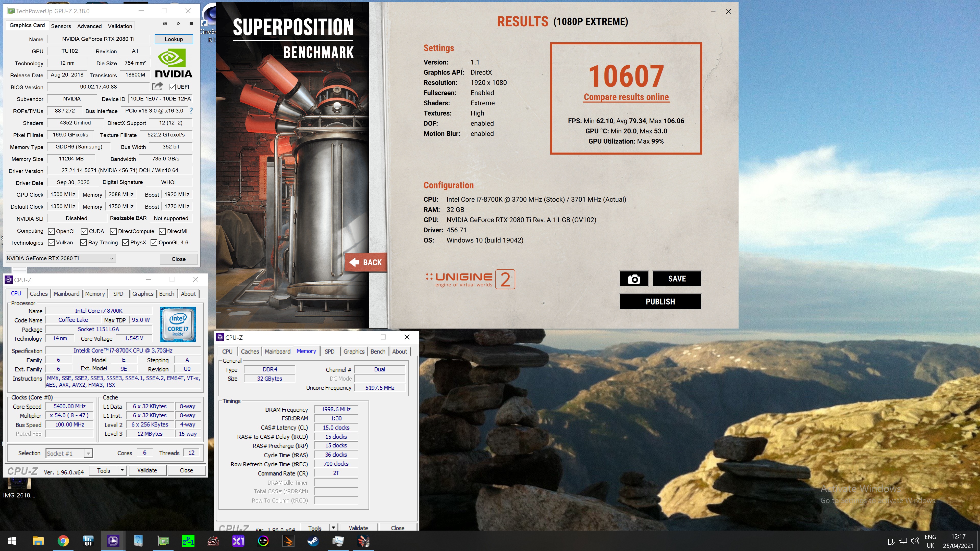980x551 pixels.
Task: Open the GPU-Z graphics card taskbar icon
Action: pyautogui.click(x=163, y=541)
